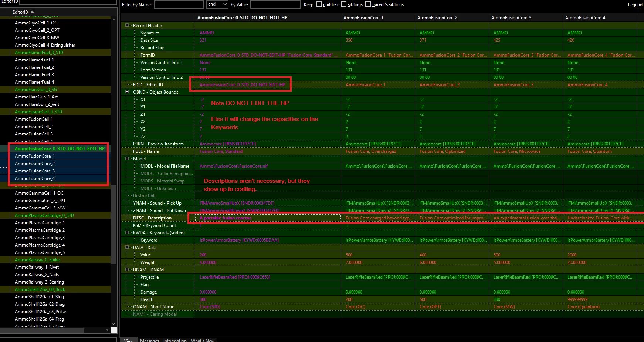Select AmmoFusionCell_0_STD in the list
644x342 pixels.
click(x=38, y=112)
